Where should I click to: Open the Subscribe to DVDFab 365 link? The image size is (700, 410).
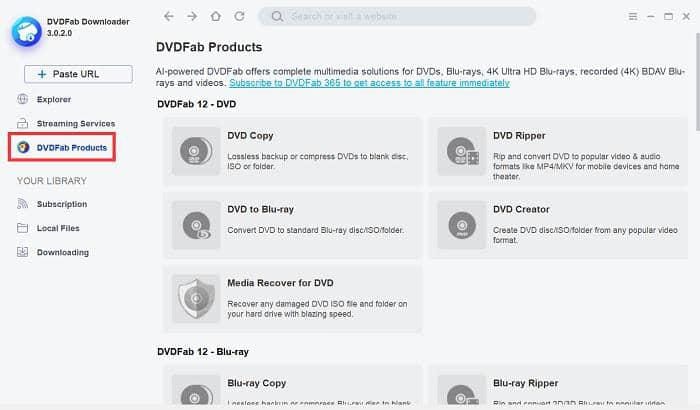click(369, 83)
